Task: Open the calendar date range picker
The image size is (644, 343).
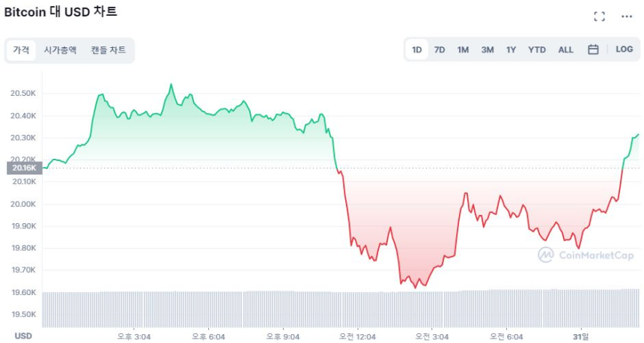Action: pos(593,49)
